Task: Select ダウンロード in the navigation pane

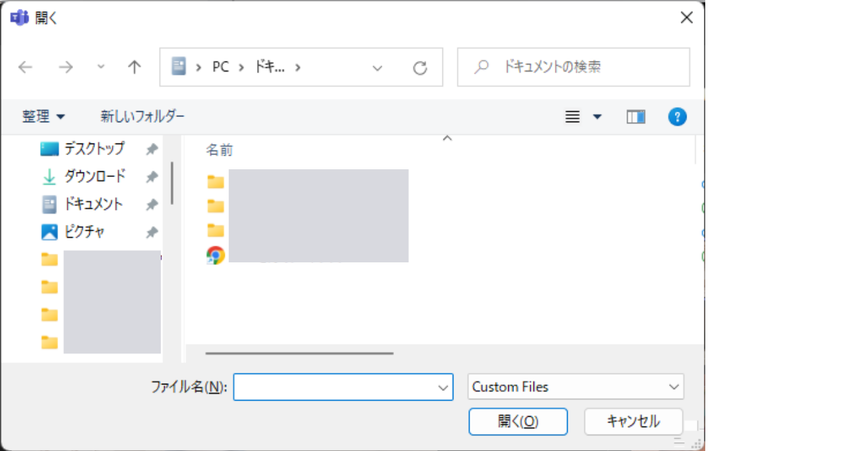Action: 94,176
